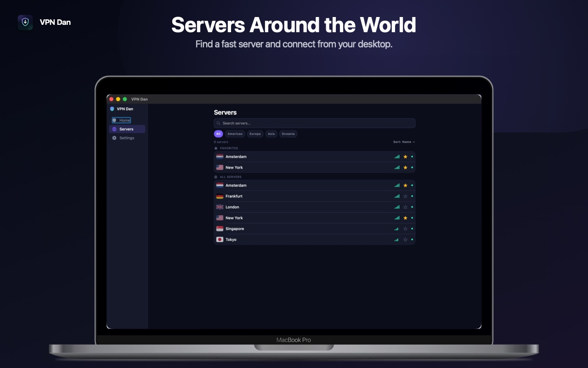Click the yellow minimize window button
Screen dimensions: 588x368
(x=118, y=99)
